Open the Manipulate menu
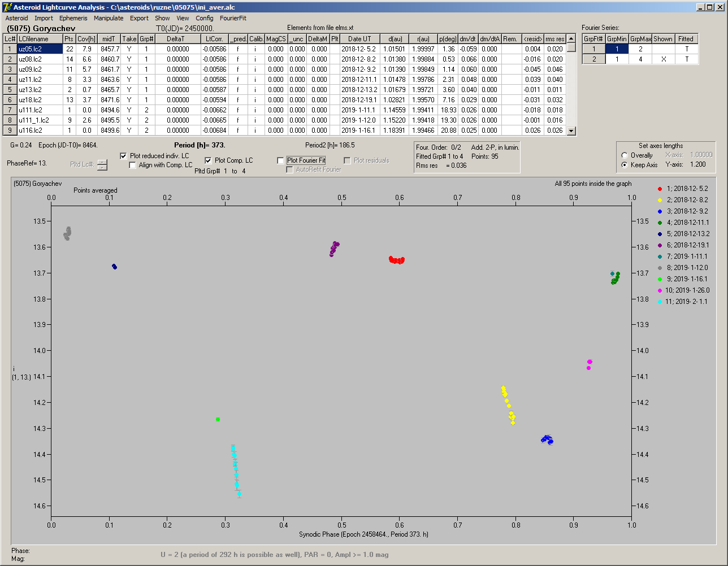Viewport: 728px width, 566px height. tap(109, 18)
